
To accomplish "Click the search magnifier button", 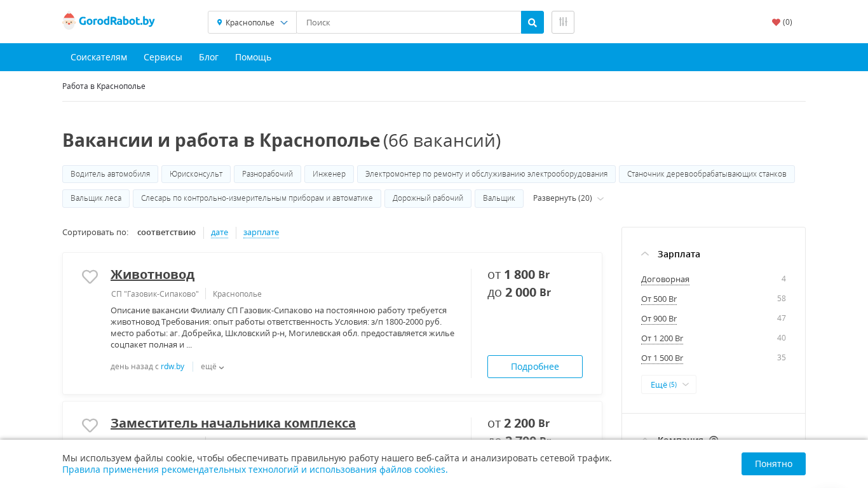I will coord(532,22).
